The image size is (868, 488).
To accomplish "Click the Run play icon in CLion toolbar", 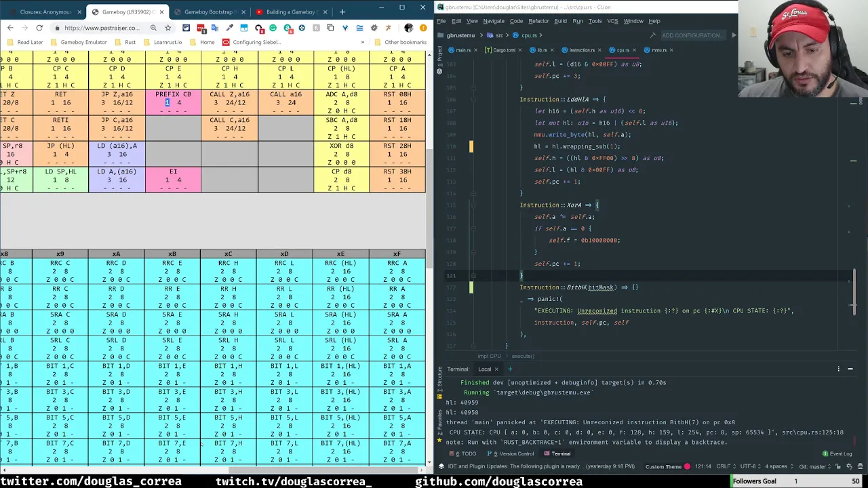I will (734, 35).
